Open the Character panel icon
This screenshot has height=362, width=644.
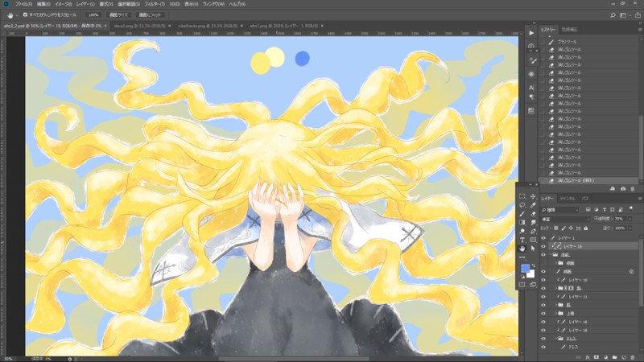pos(531,88)
